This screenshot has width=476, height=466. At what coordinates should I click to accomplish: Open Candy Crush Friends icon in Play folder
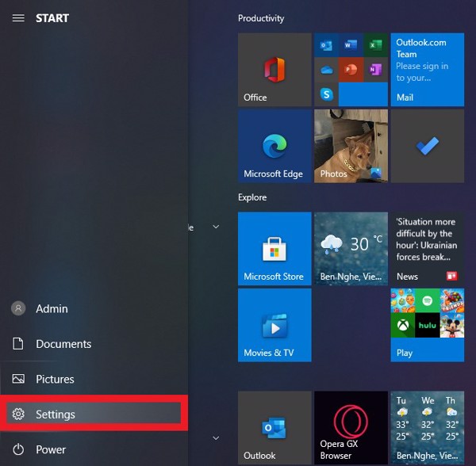coord(452,300)
